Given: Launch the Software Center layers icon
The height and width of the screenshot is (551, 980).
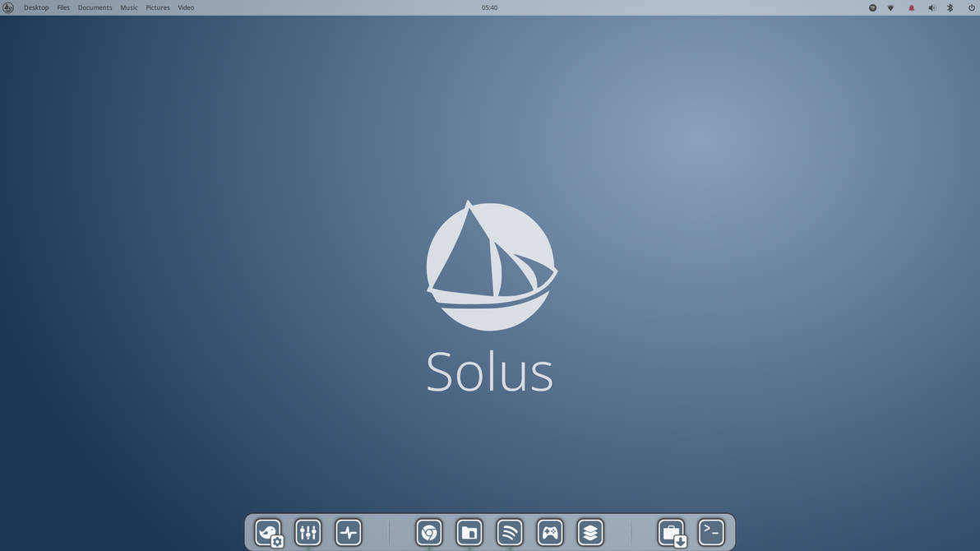Looking at the screenshot, I should point(589,532).
